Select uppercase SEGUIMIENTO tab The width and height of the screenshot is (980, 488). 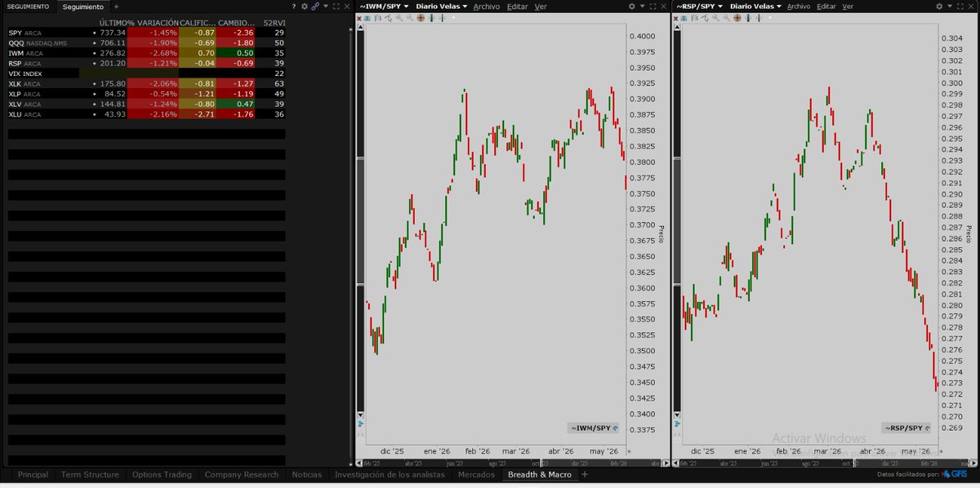point(28,7)
